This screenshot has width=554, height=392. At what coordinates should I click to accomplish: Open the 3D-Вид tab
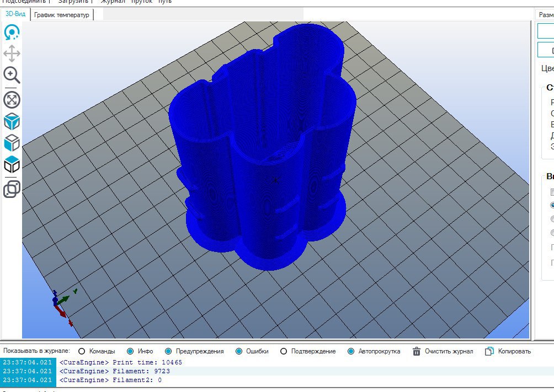15,14
